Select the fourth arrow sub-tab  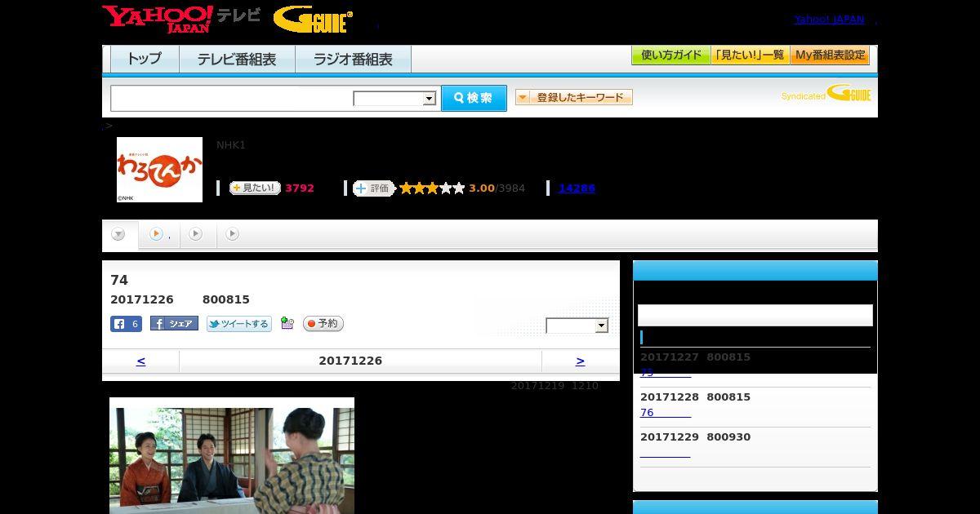[233, 234]
